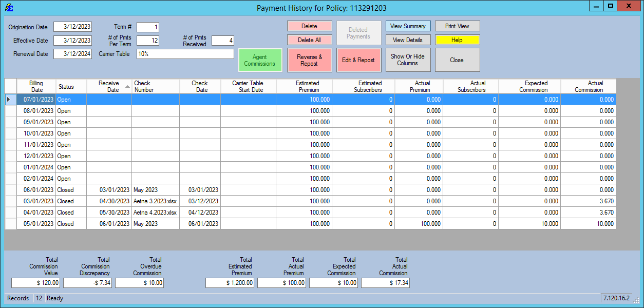Image resolution: width=644 pixels, height=308 pixels.
Task: Select the 05/01/2023 Closed row
Action: 36,223
